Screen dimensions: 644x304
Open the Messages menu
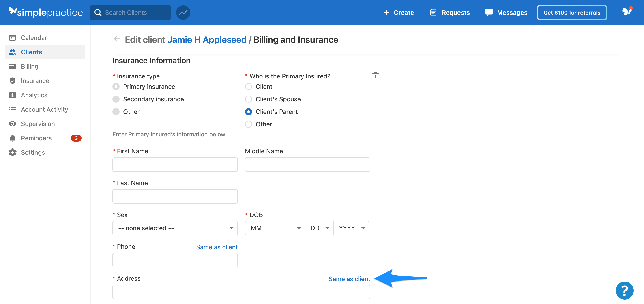506,12
